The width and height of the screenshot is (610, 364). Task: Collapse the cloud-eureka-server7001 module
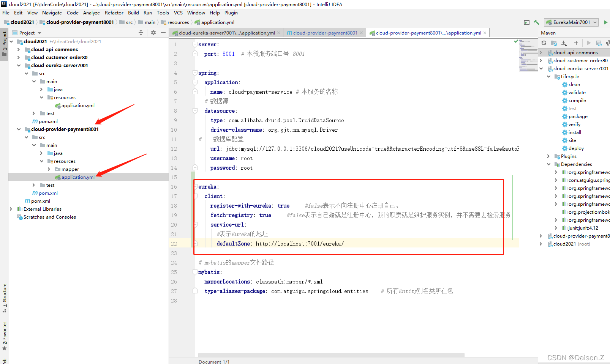coord(18,66)
